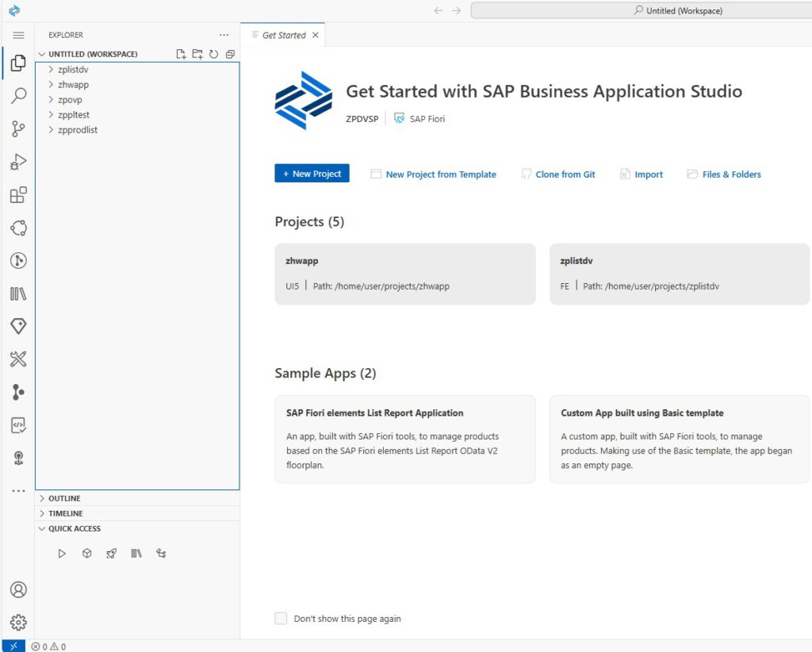Expand the OUTLINE section

click(64, 498)
